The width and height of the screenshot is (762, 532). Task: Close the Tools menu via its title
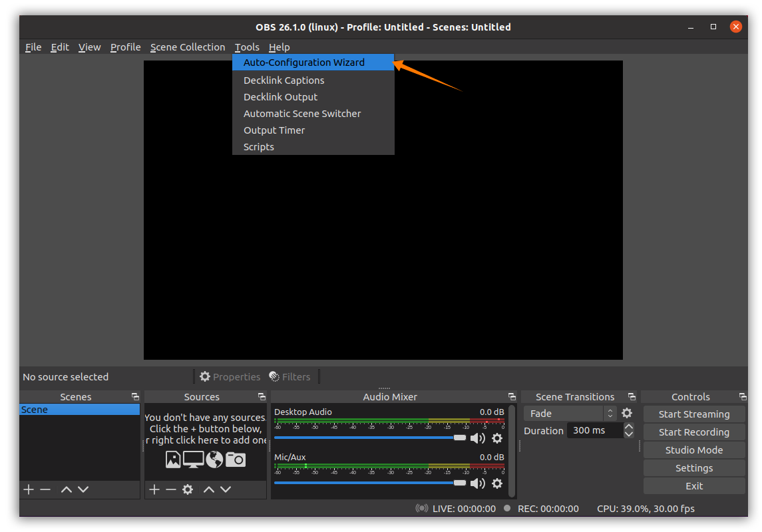coord(247,47)
